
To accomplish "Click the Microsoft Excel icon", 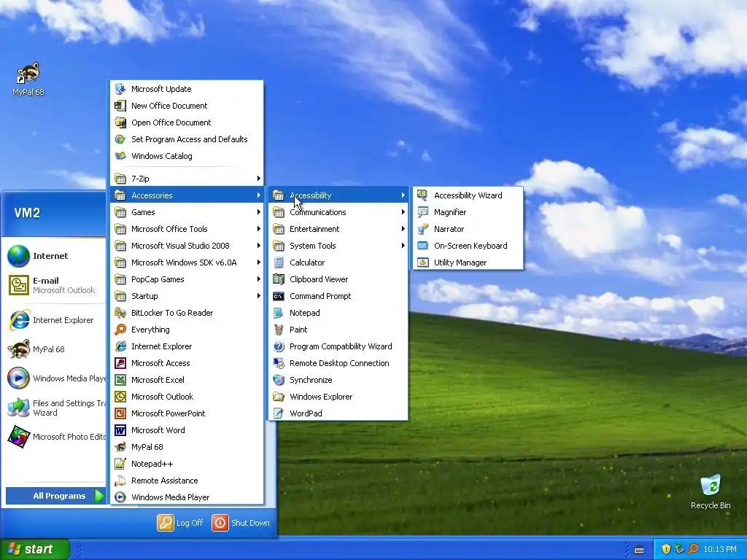I will [120, 379].
